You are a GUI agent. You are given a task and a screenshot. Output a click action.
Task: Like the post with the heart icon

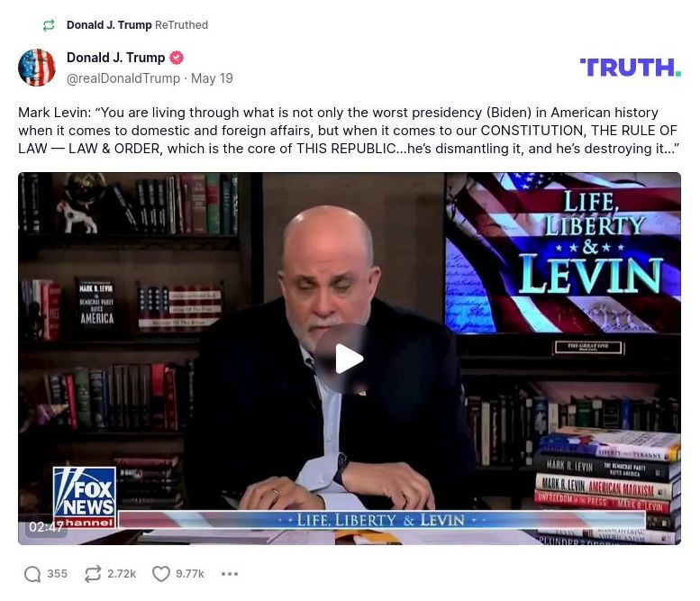(x=161, y=574)
